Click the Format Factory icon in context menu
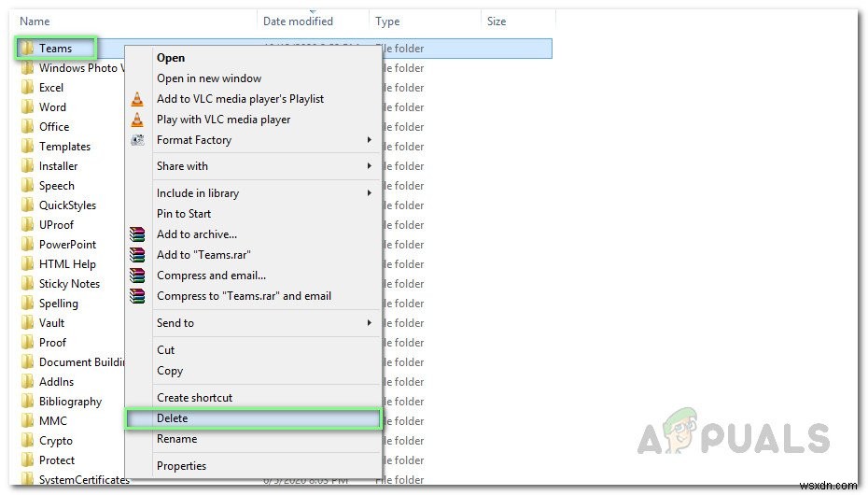868x495 pixels. click(x=137, y=140)
